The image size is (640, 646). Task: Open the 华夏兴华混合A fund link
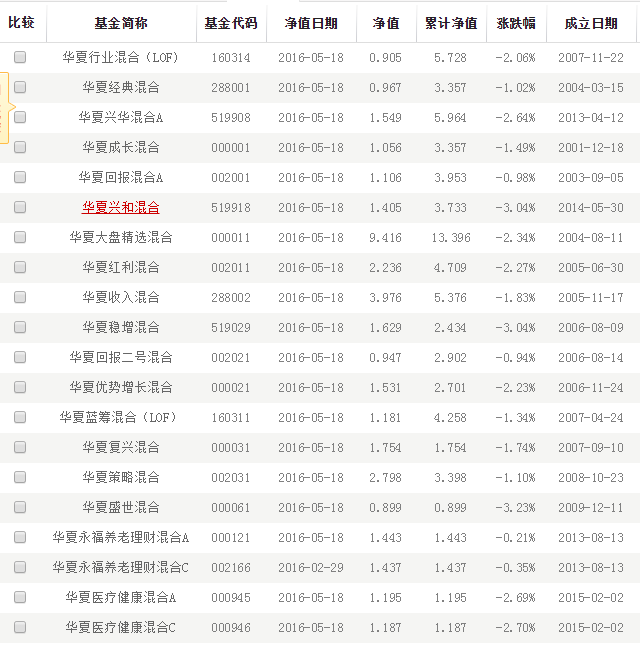click(121, 117)
